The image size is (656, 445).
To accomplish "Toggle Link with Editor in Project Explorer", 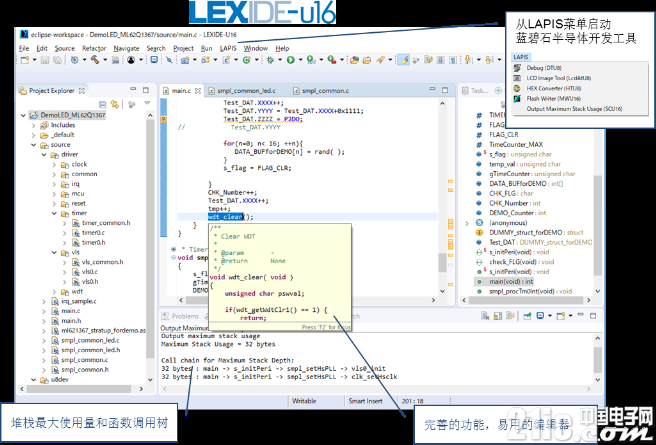I will pos(114,104).
